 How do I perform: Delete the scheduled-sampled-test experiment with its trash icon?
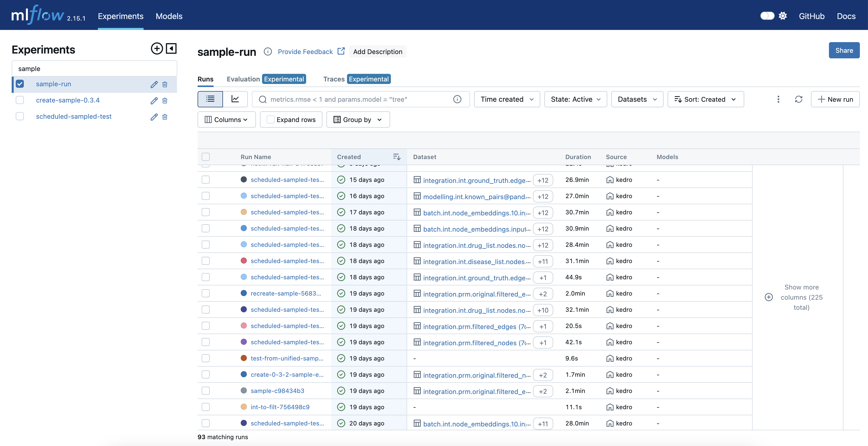click(x=165, y=117)
